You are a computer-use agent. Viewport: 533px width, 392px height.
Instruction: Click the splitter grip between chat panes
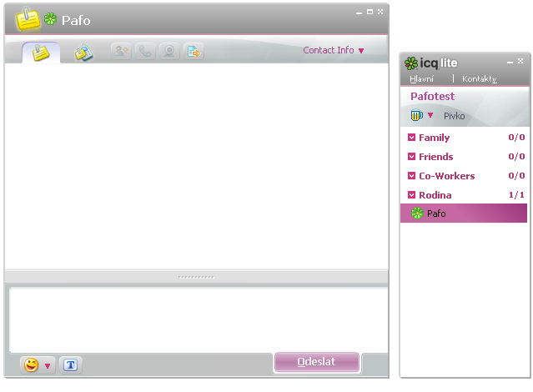pyautogui.click(x=196, y=277)
